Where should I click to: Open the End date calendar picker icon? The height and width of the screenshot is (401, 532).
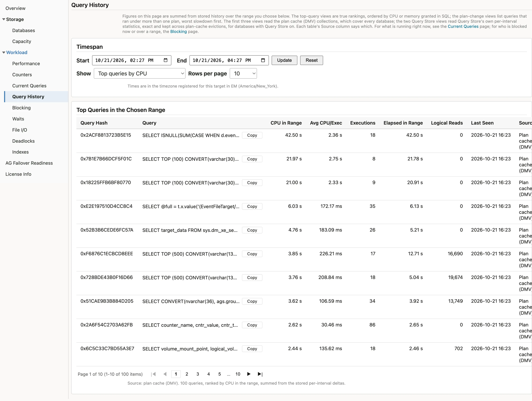click(263, 60)
